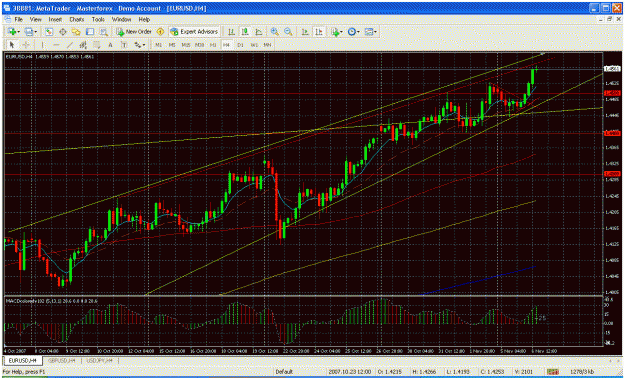Open the Charts menu
This screenshot has width=625, height=378.
tap(77, 19)
